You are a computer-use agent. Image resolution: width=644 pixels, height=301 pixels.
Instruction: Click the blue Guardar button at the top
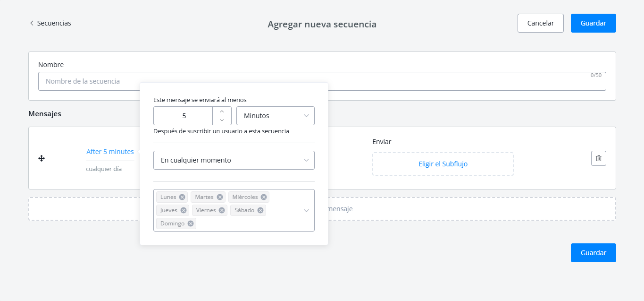pos(593,23)
